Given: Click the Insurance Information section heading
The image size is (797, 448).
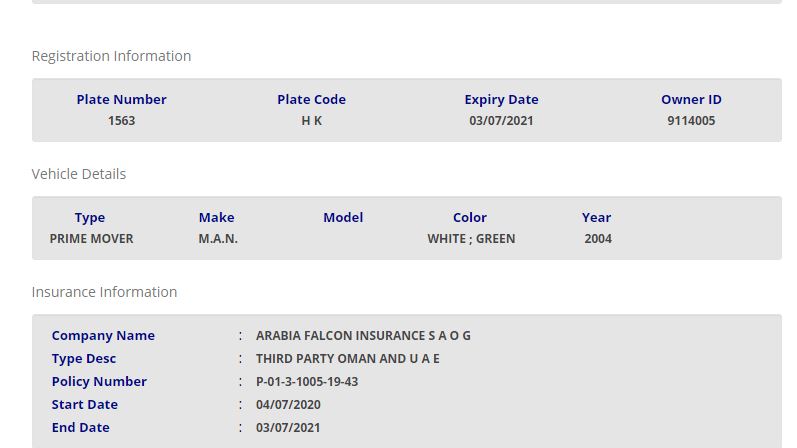Looking at the screenshot, I should (104, 292).
